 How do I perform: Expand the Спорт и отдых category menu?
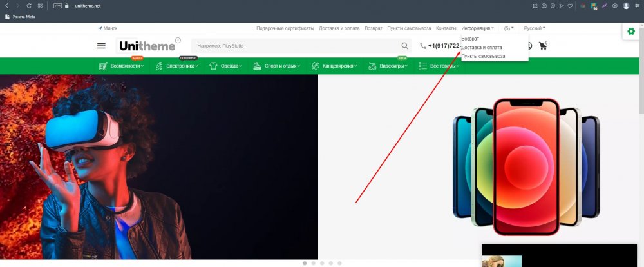(x=277, y=66)
